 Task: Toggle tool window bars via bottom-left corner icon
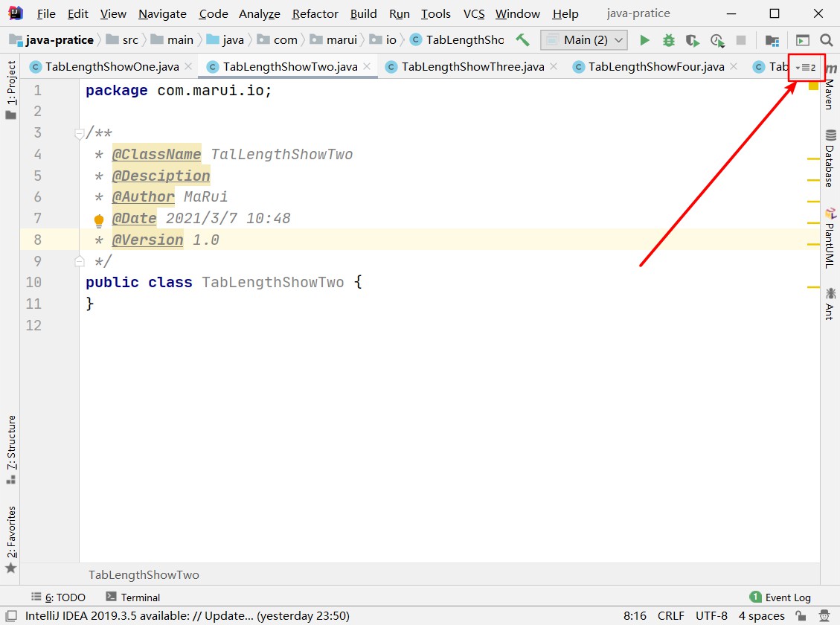pyautogui.click(x=10, y=616)
